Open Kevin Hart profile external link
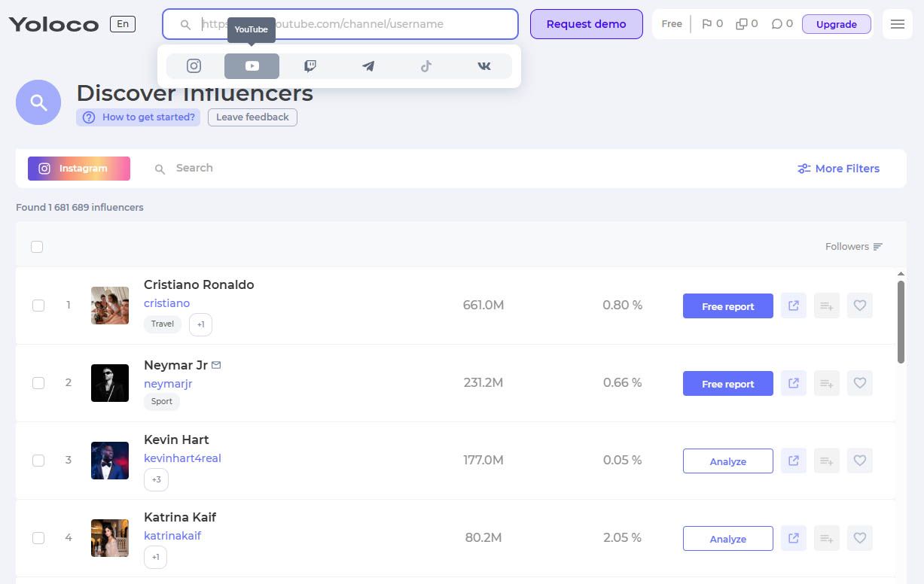The width and height of the screenshot is (924, 584). [x=794, y=461]
